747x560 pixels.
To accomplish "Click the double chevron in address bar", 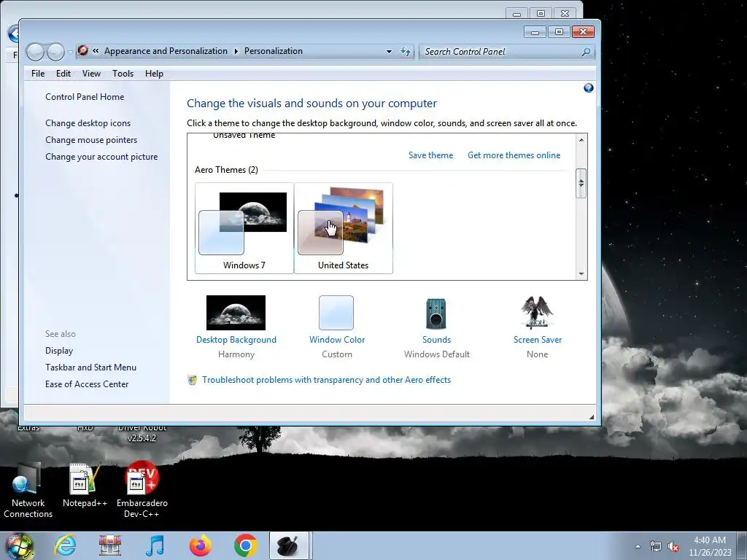I will (96, 51).
